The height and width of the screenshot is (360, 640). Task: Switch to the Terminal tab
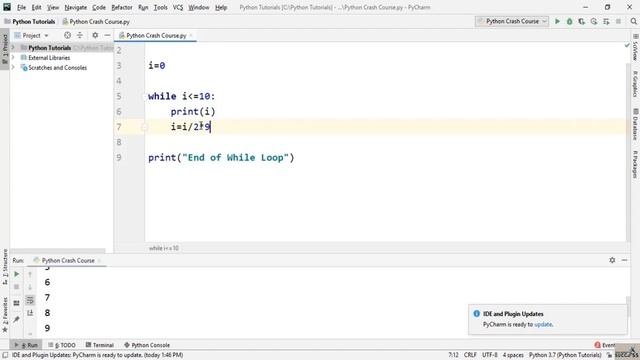(100, 345)
